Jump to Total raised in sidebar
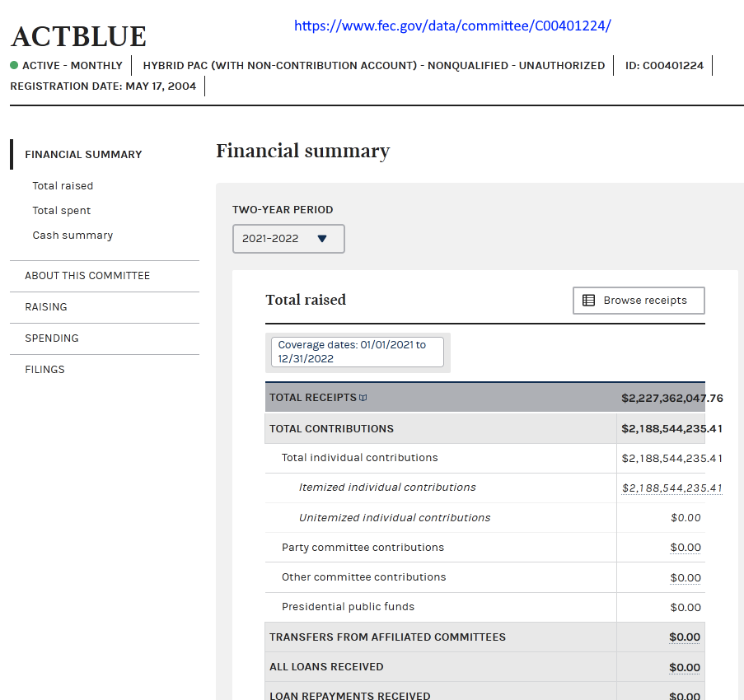This screenshot has width=744, height=700. [63, 186]
